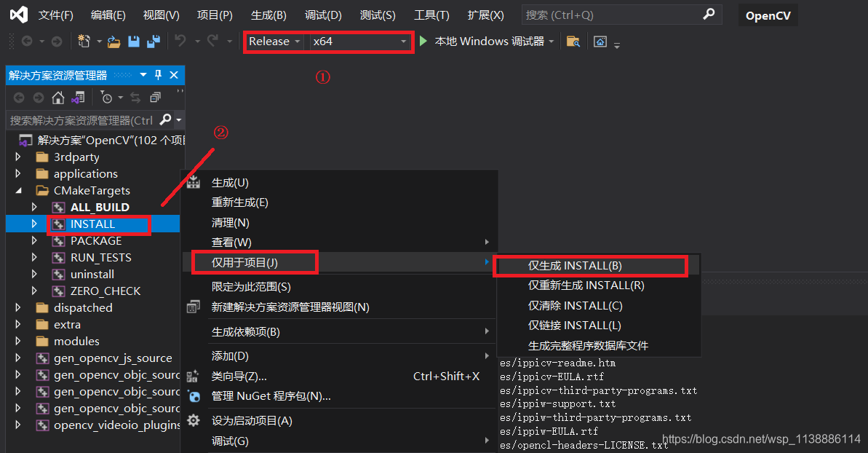The image size is (868, 453).
Task: Expand the dispatched folder
Action: pos(17,307)
